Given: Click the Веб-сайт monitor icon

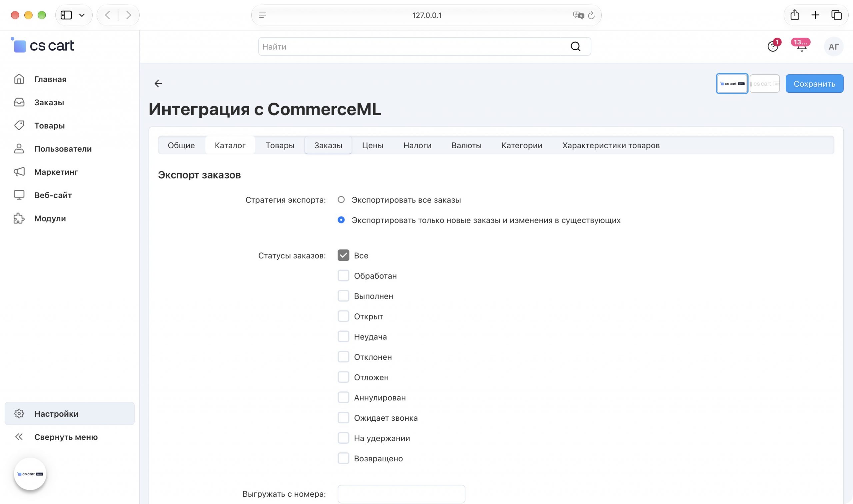Looking at the screenshot, I should pyautogui.click(x=19, y=195).
